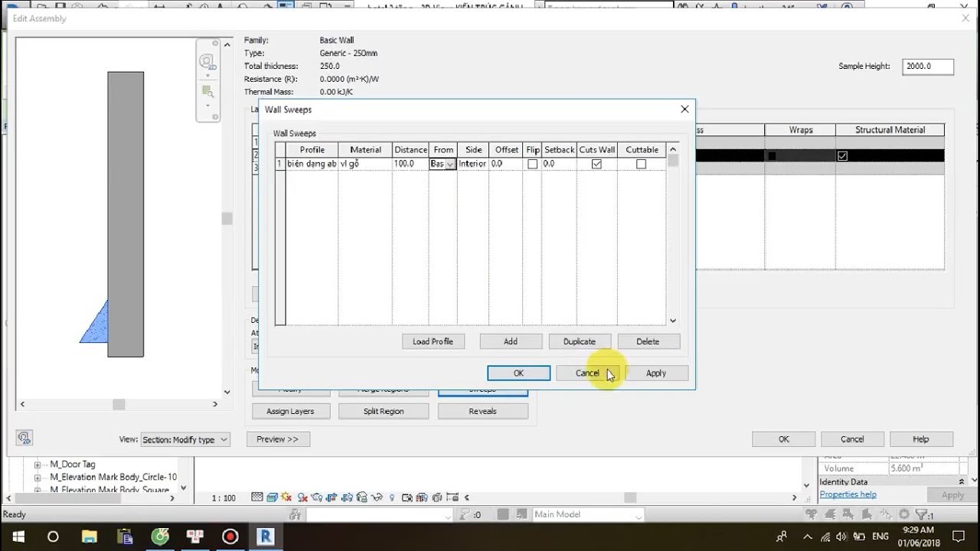980x551 pixels.
Task: Toggle Select Pinned Elements status icon
Action: coord(848,514)
